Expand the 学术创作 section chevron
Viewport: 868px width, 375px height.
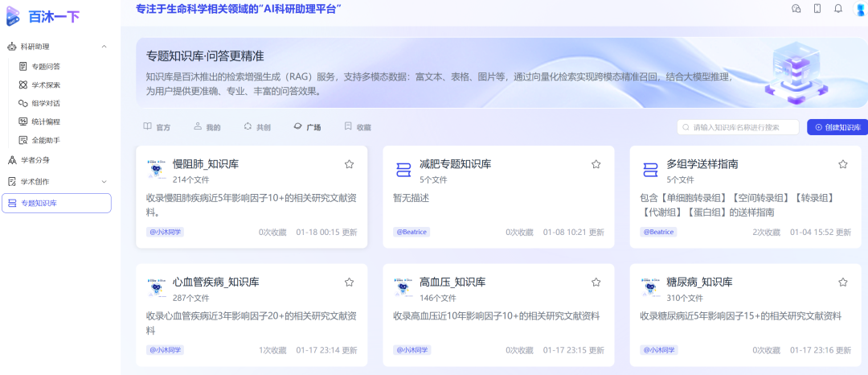click(104, 181)
